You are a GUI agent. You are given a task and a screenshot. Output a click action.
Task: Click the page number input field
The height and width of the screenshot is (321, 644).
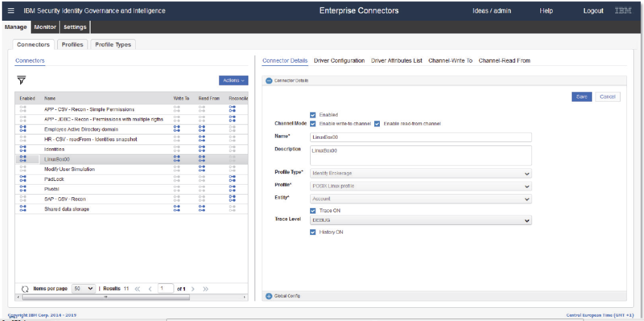[166, 288]
